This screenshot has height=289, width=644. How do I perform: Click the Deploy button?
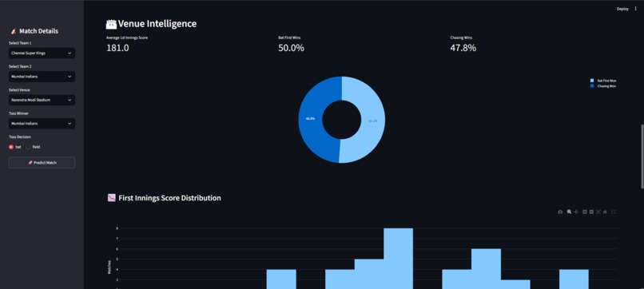click(x=622, y=9)
